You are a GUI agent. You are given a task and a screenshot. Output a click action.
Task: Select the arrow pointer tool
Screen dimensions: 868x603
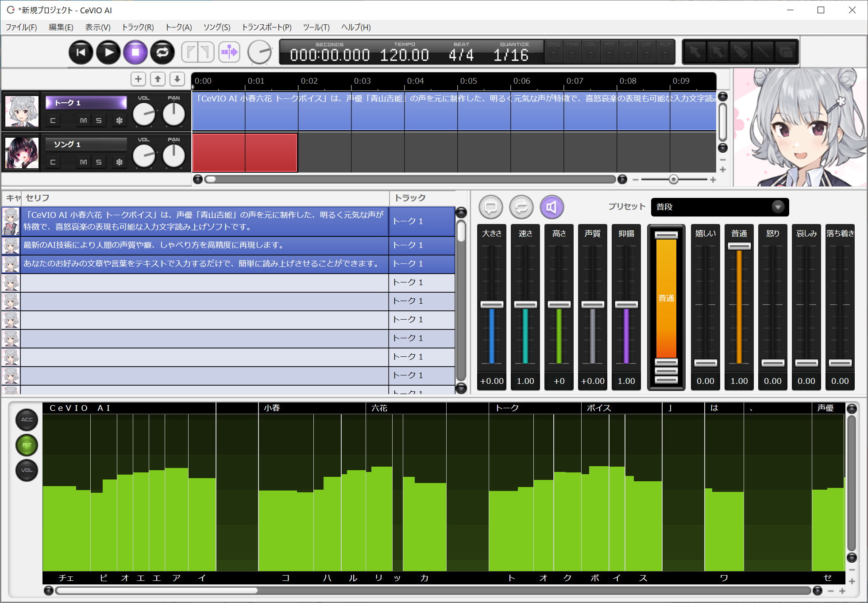695,52
